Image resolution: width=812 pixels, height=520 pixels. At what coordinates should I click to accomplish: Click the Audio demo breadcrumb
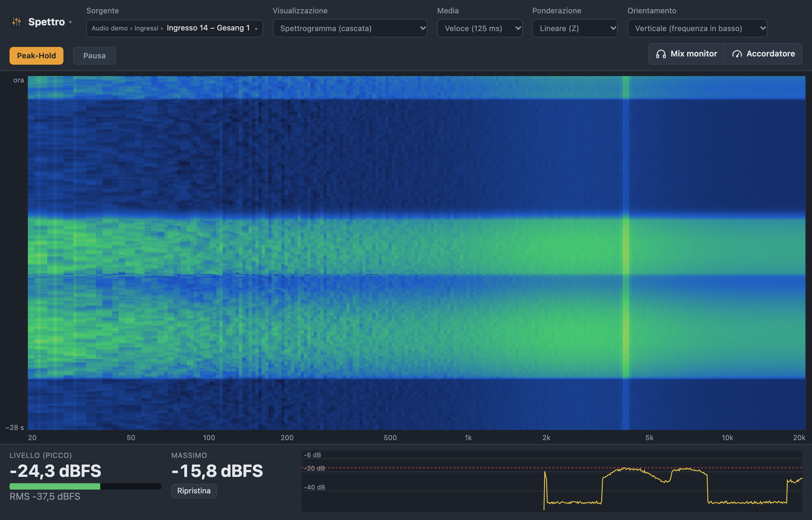click(110, 28)
